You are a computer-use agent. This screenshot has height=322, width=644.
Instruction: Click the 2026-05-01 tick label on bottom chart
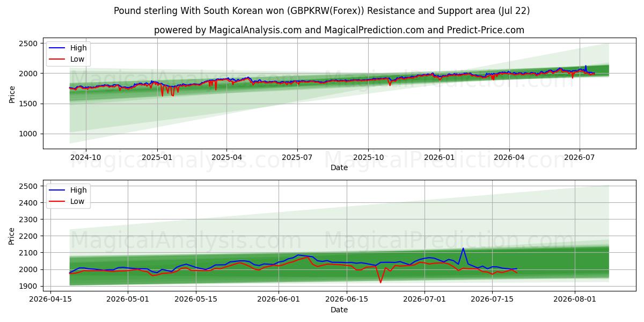click(128, 300)
